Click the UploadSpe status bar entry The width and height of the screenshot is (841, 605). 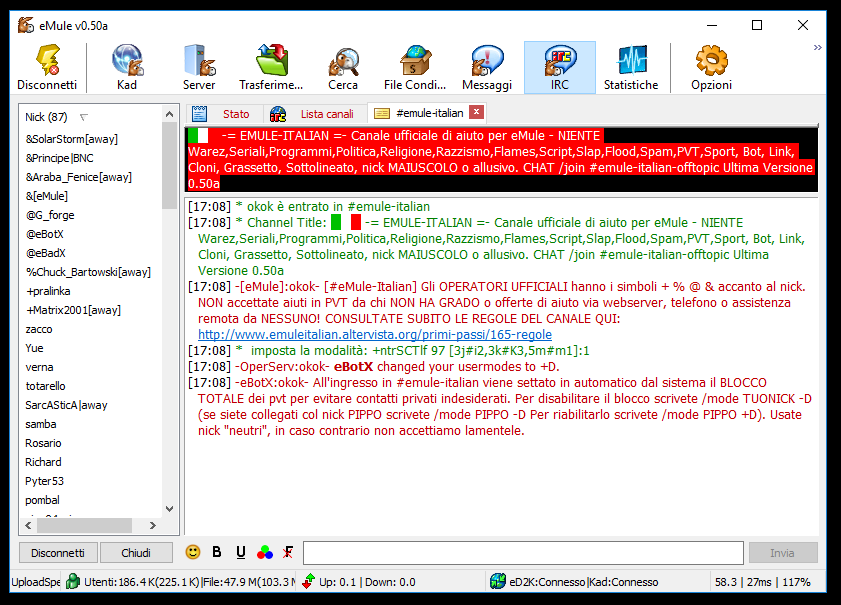tap(35, 582)
